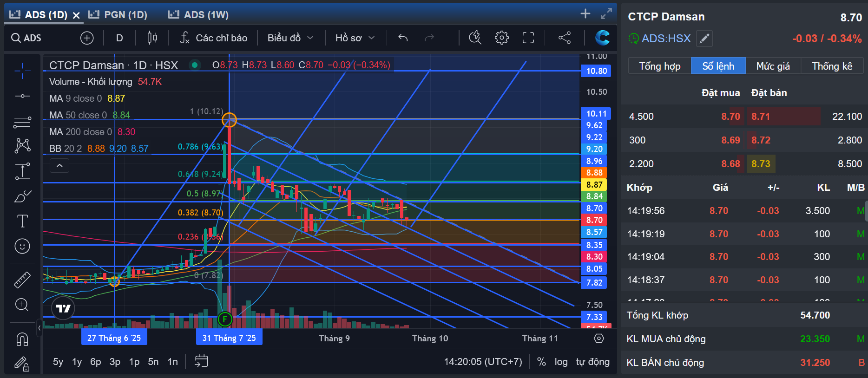Activate the zoom in tool
868x378 pixels.
22,305
